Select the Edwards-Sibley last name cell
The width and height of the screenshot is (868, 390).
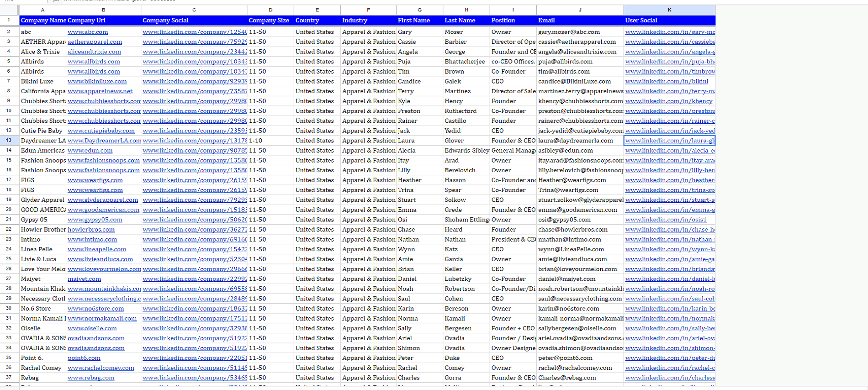pyautogui.click(x=466, y=151)
